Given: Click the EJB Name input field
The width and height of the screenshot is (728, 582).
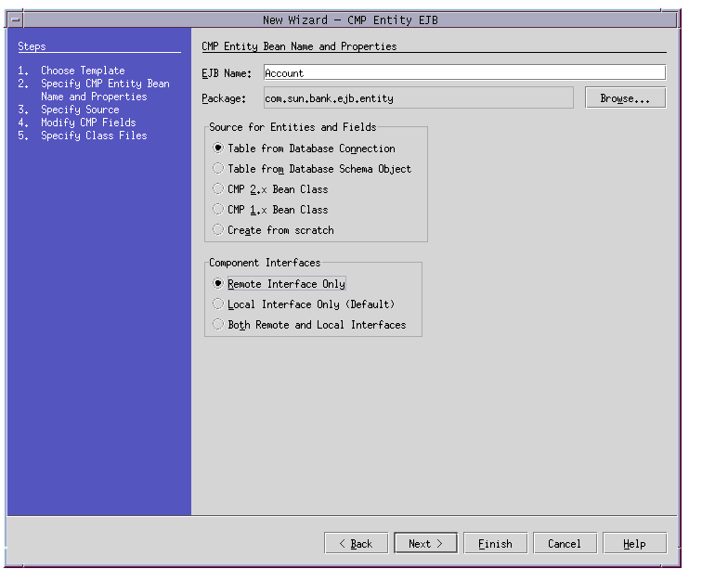Looking at the screenshot, I should pos(464,72).
